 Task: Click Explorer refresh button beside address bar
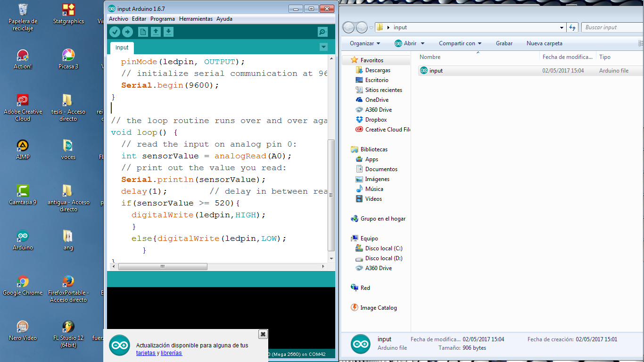click(572, 27)
